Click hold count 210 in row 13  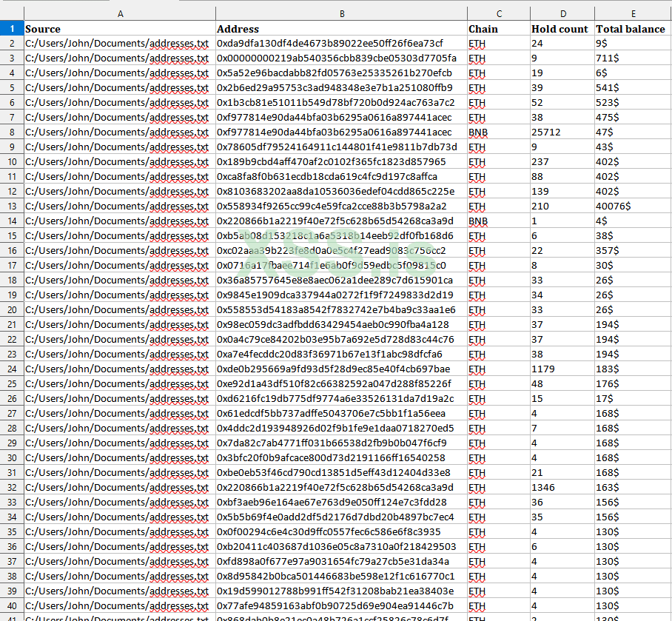562,207
